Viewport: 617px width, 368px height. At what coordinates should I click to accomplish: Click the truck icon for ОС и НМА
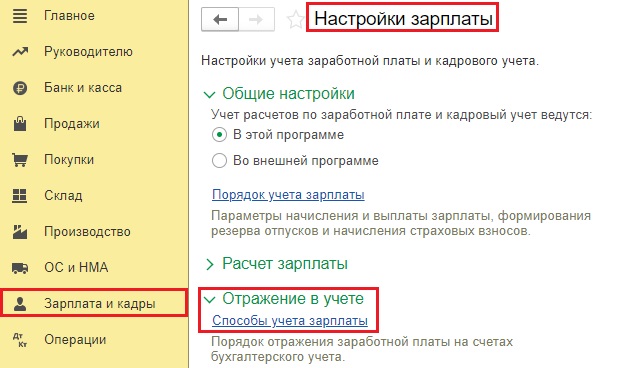coord(20,268)
